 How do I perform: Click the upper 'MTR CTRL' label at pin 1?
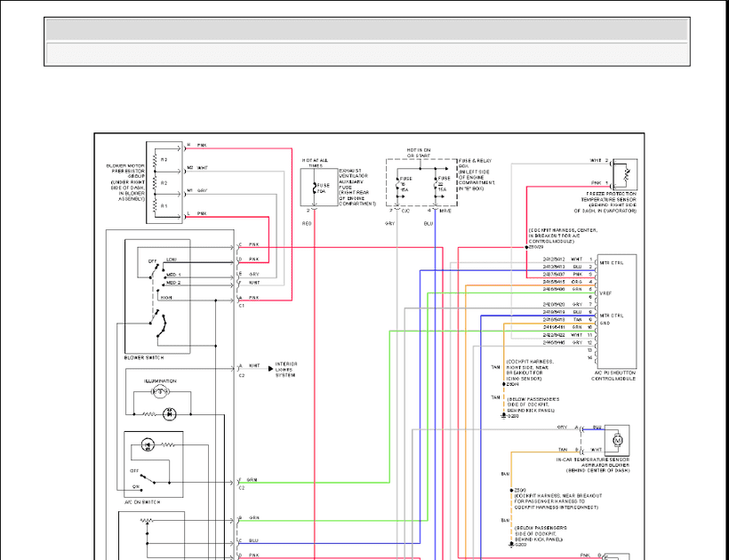tap(612, 262)
